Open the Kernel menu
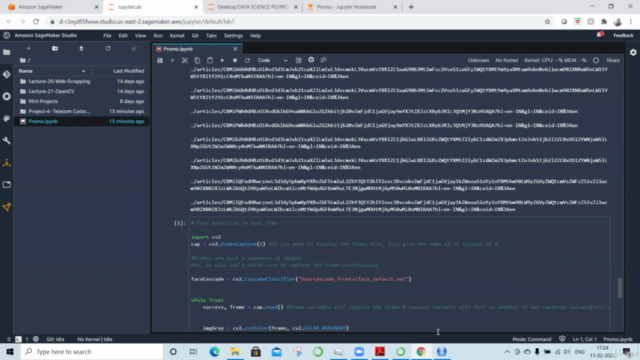This screenshot has height=360, width=640. pyautogui.click(x=177, y=36)
